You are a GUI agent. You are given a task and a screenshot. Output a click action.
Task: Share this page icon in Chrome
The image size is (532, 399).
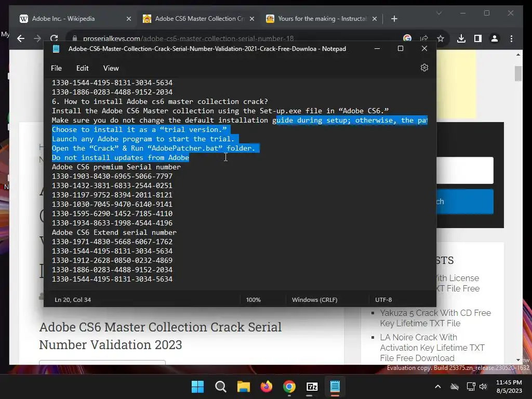tap(424, 38)
